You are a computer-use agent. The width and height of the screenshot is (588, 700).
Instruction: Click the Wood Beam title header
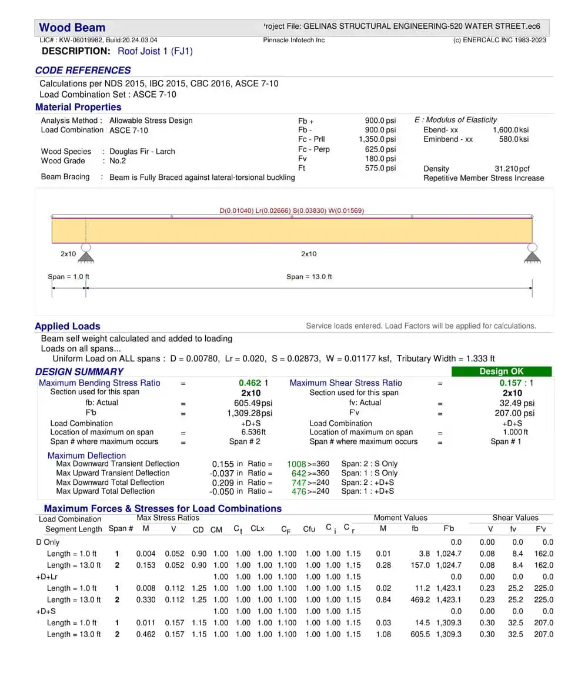coord(72,28)
